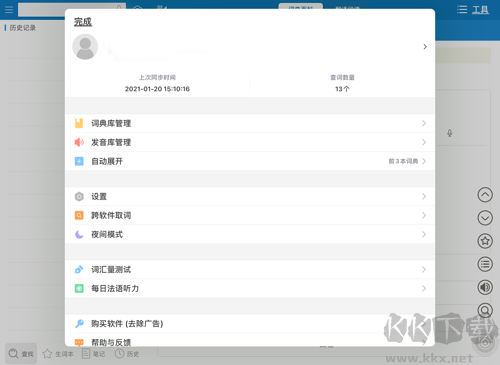Switch to 查找 search tab

coord(21,354)
